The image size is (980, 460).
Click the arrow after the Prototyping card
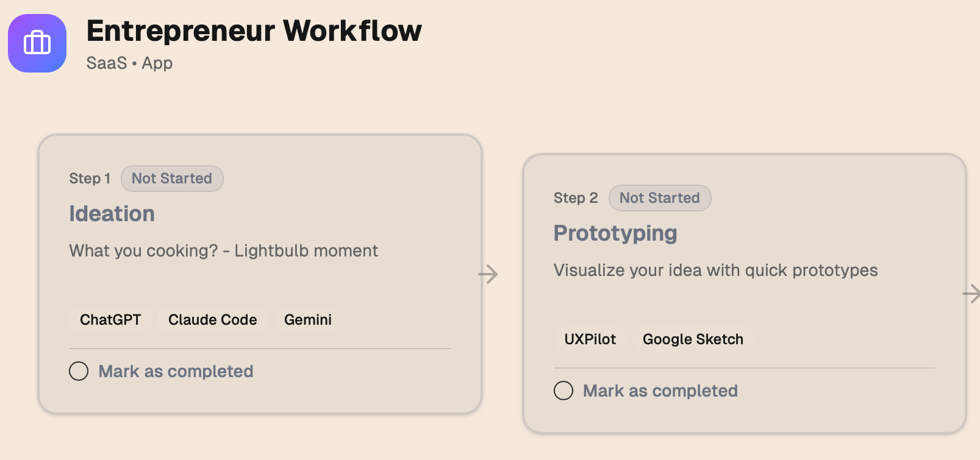pos(971,294)
